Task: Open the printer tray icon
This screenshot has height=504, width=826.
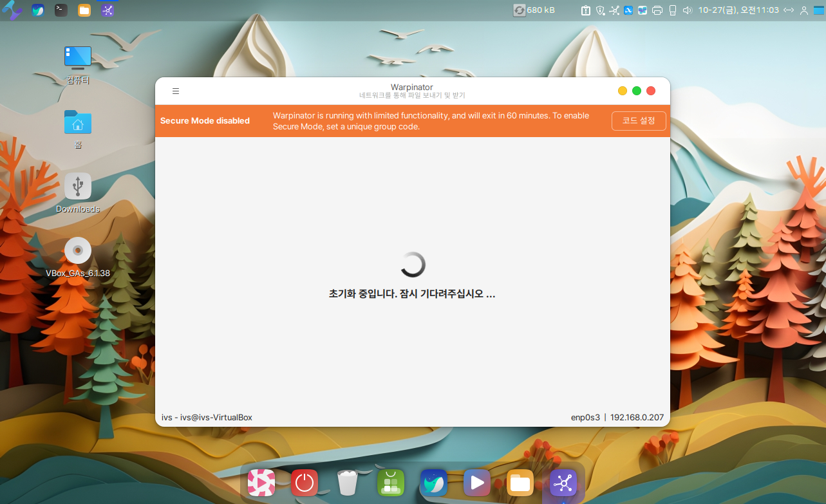Action: coord(657,10)
